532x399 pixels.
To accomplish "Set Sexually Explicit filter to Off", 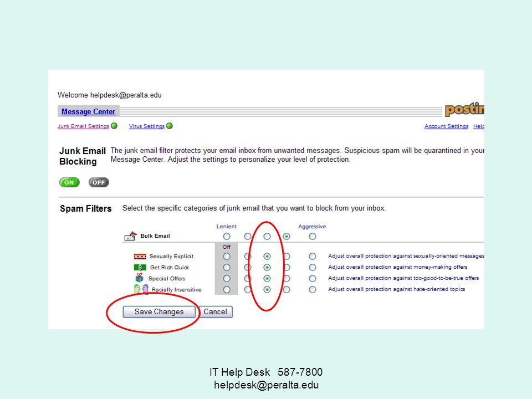I will click(x=227, y=256).
